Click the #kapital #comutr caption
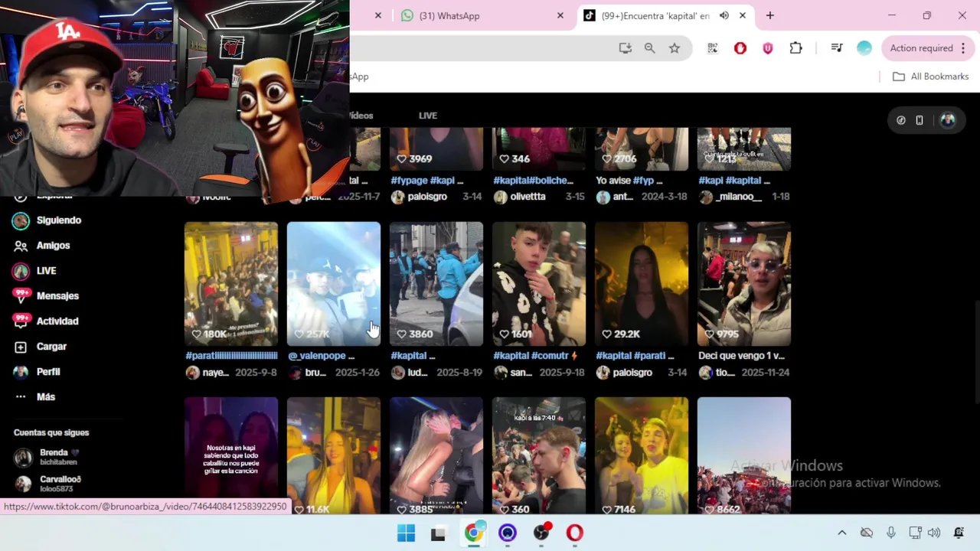This screenshot has height=551, width=980. click(535, 356)
